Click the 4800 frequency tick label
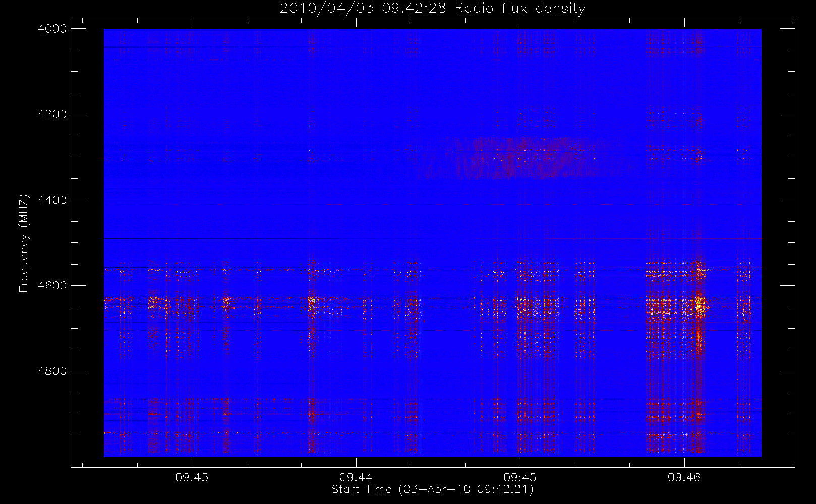Viewport: 816px width, 504px height. tap(52, 371)
